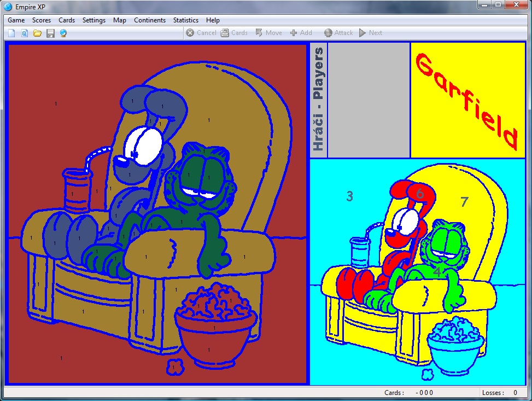
Task: Click continent number 6 on the mini-map
Action: point(420,194)
